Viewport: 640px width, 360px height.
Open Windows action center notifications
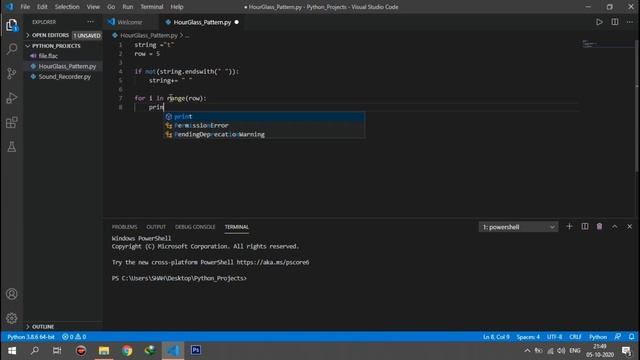pos(627,351)
